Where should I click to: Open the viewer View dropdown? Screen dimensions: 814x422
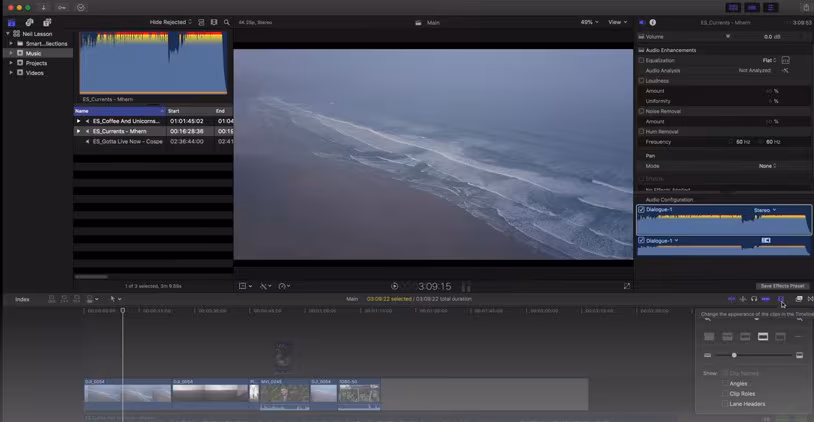tap(617, 22)
